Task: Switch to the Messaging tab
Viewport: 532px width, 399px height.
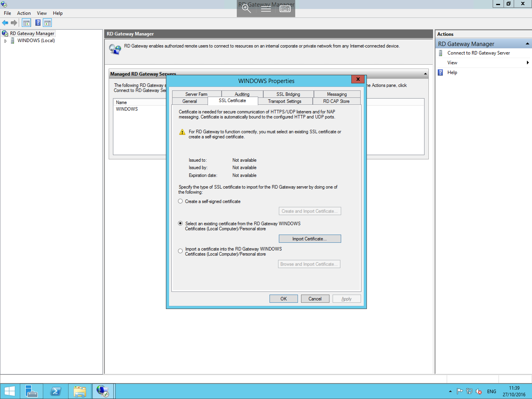Action: point(337,94)
